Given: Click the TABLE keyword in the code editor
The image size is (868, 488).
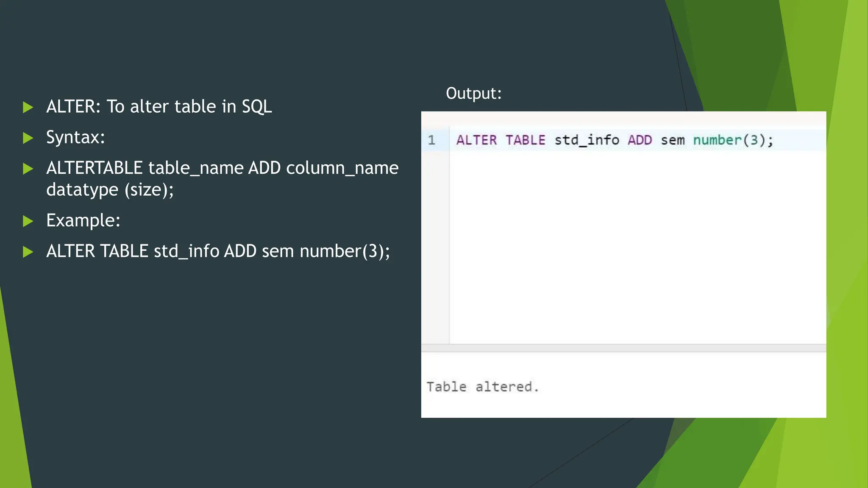Looking at the screenshot, I should point(525,140).
